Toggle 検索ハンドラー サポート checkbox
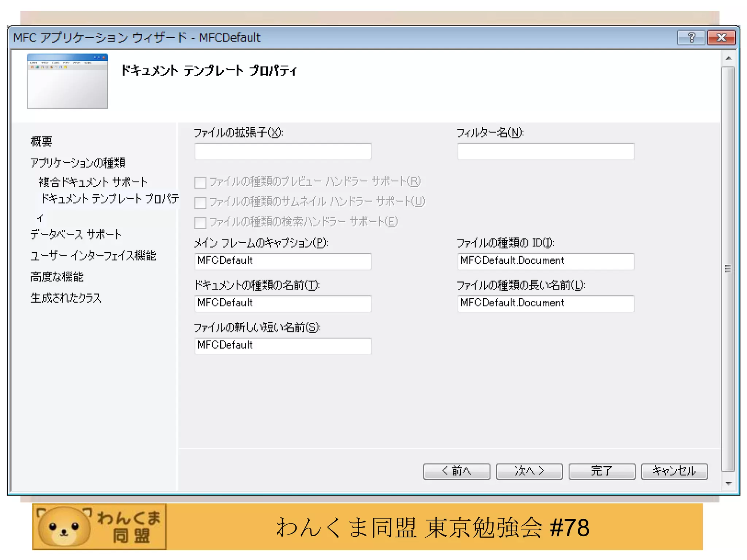The height and width of the screenshot is (560, 747). [x=200, y=222]
